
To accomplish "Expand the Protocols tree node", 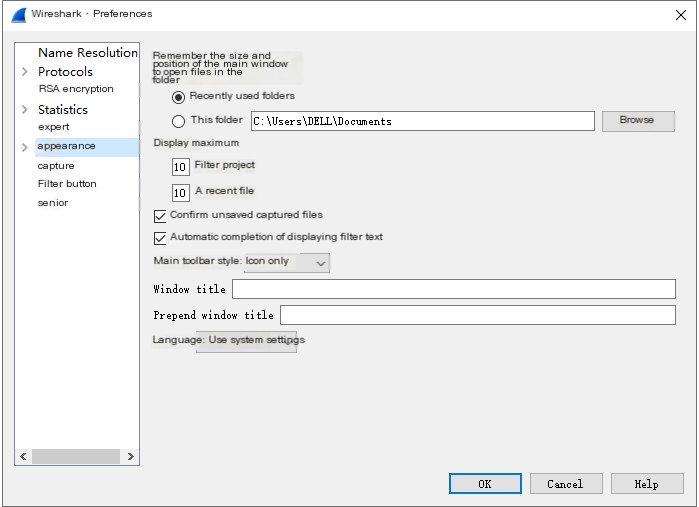I will tap(25, 72).
